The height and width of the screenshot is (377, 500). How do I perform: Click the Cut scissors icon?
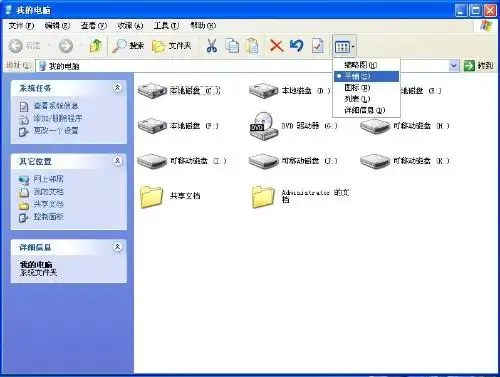212,46
